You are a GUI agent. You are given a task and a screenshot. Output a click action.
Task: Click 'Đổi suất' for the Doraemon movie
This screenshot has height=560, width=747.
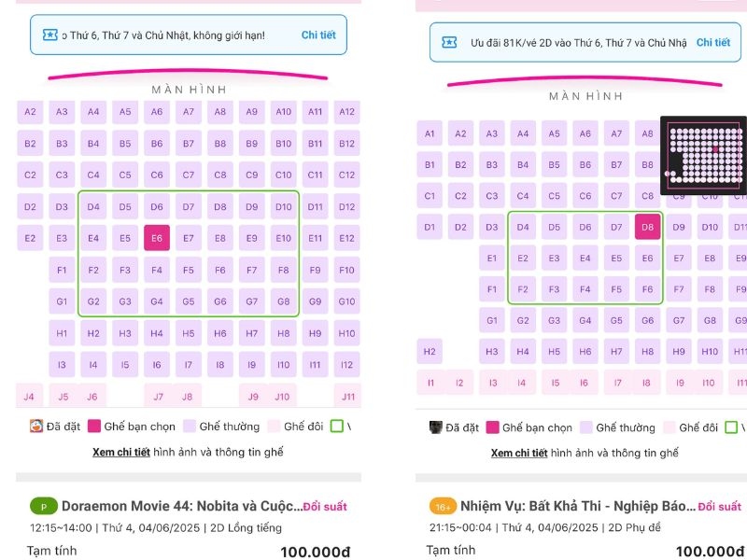(325, 507)
